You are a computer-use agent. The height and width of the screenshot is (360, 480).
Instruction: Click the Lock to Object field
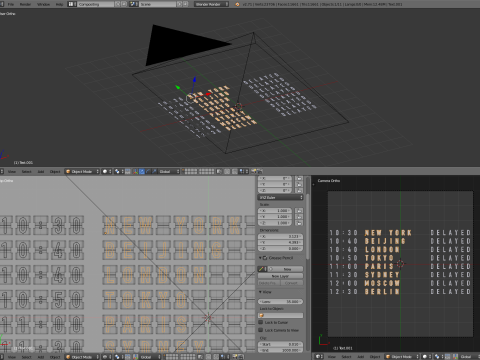(281, 315)
